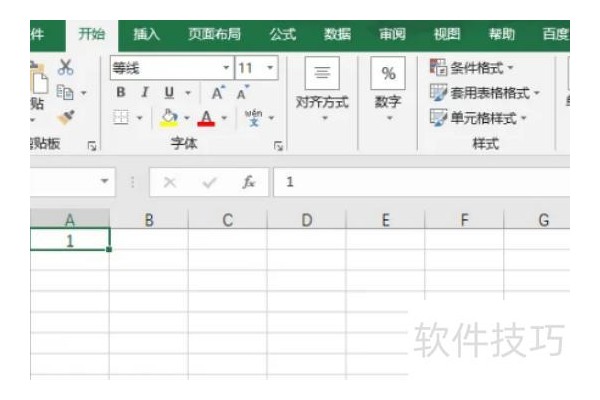
Task: Click the fill handle of cell A1
Action: click(x=109, y=249)
